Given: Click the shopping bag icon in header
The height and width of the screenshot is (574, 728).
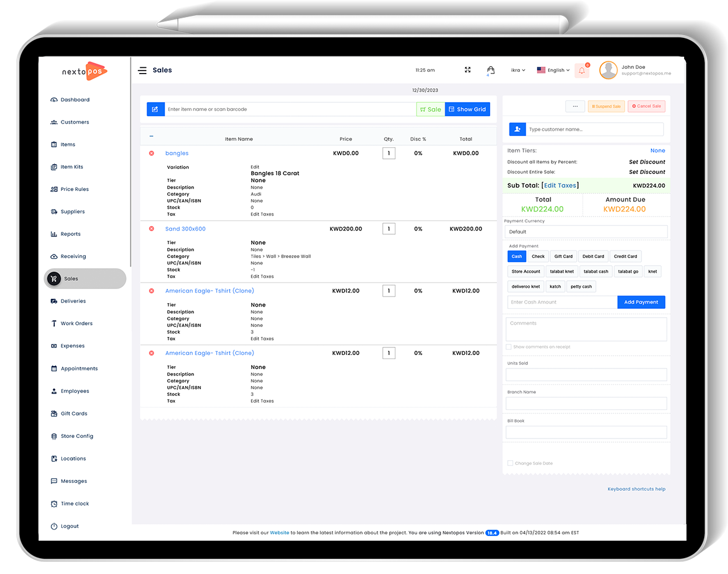Looking at the screenshot, I should coord(491,70).
